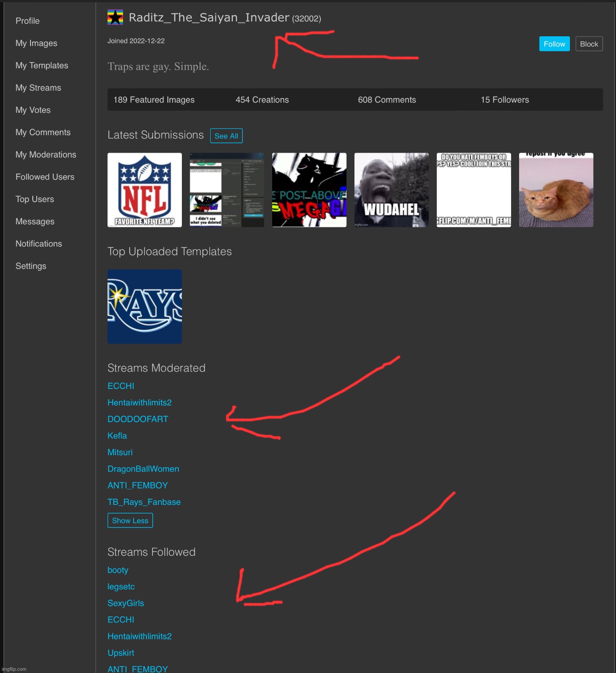Click the rainbow star user icon

[115, 17]
